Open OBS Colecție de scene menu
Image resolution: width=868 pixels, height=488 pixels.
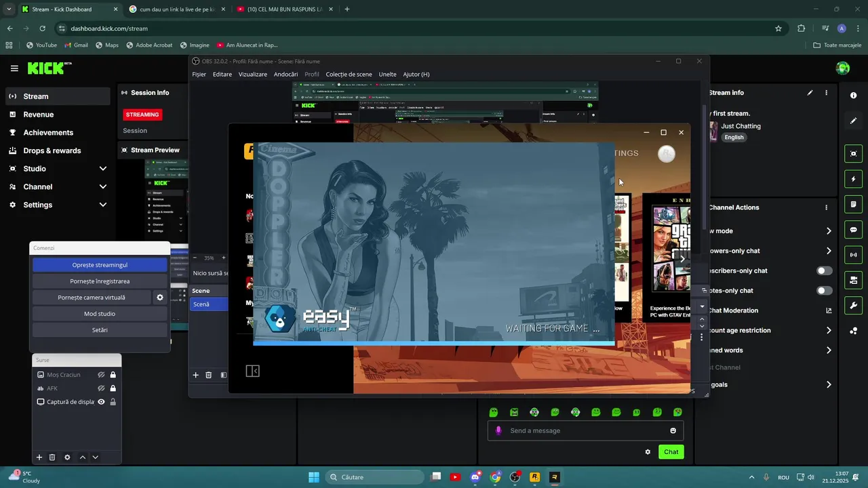coord(349,75)
